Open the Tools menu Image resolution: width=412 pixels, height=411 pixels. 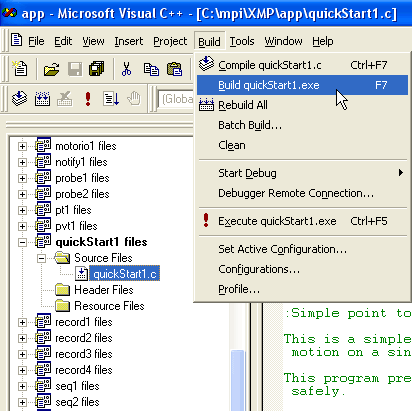click(x=242, y=41)
